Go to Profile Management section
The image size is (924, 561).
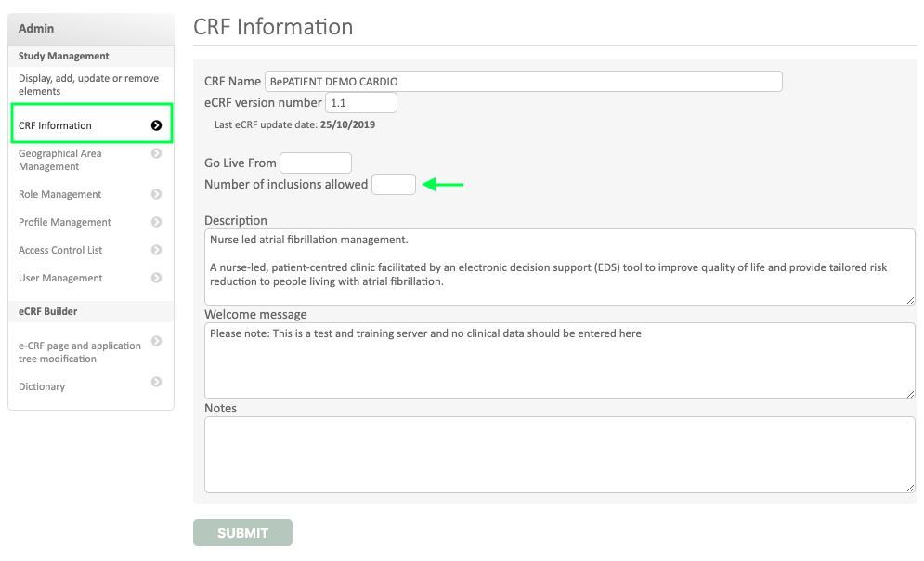tap(65, 222)
